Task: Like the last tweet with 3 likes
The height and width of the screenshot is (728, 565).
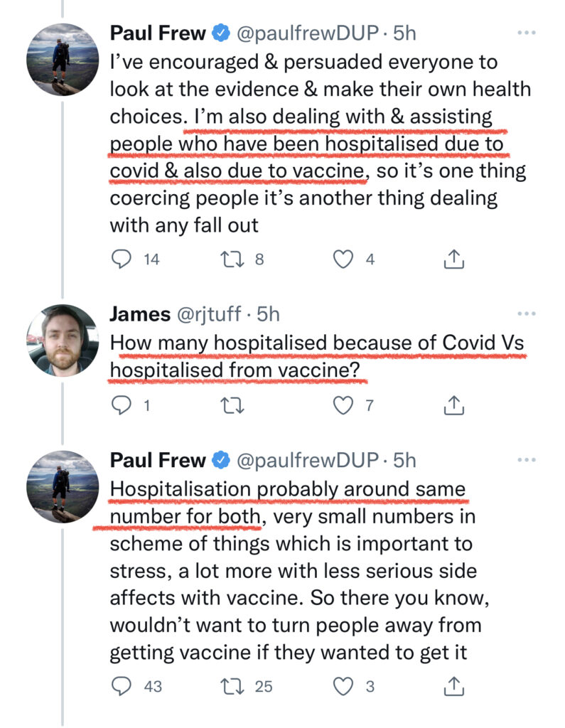Action: point(343,686)
